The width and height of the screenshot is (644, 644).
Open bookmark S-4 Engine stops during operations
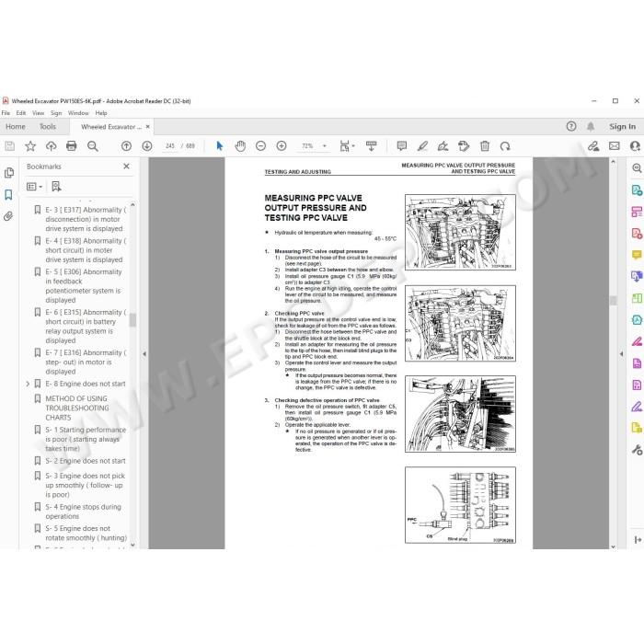pyautogui.click(x=83, y=512)
